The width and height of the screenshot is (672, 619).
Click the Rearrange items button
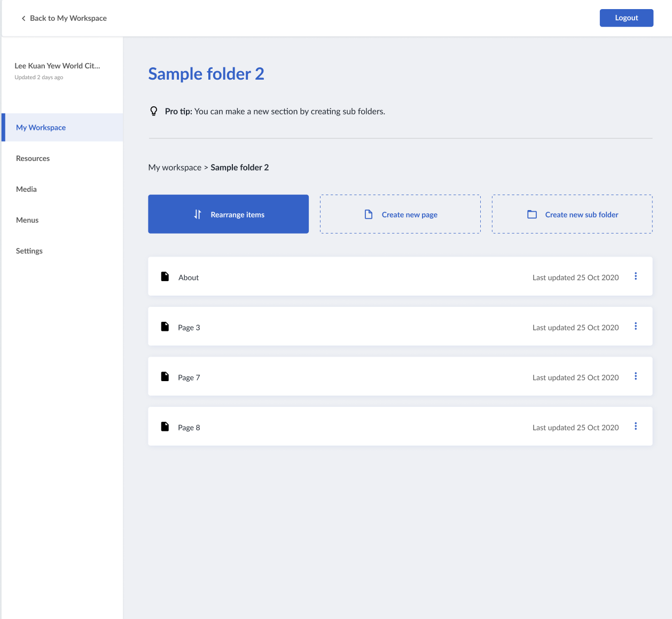point(228,214)
